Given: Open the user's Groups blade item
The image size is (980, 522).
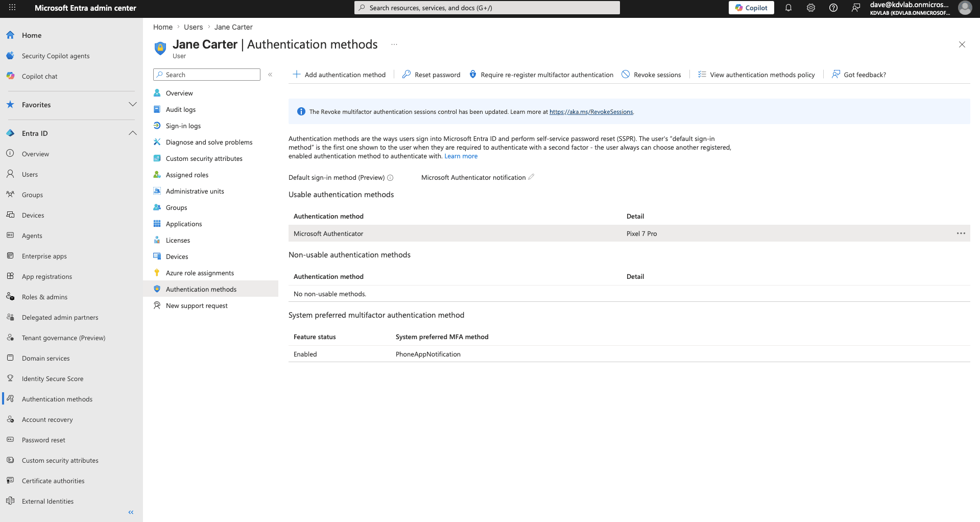Looking at the screenshot, I should click(x=176, y=207).
